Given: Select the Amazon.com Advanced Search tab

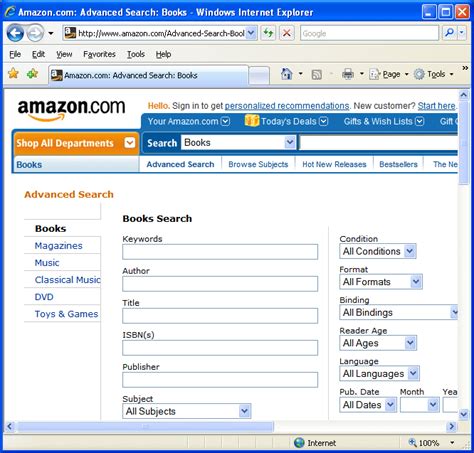Looking at the screenshot, I should (x=148, y=75).
